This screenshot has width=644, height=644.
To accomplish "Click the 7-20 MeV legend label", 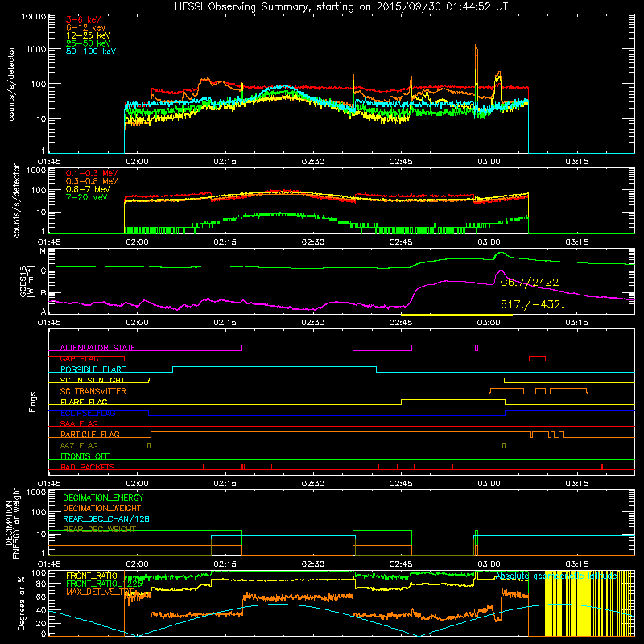I will [87, 197].
